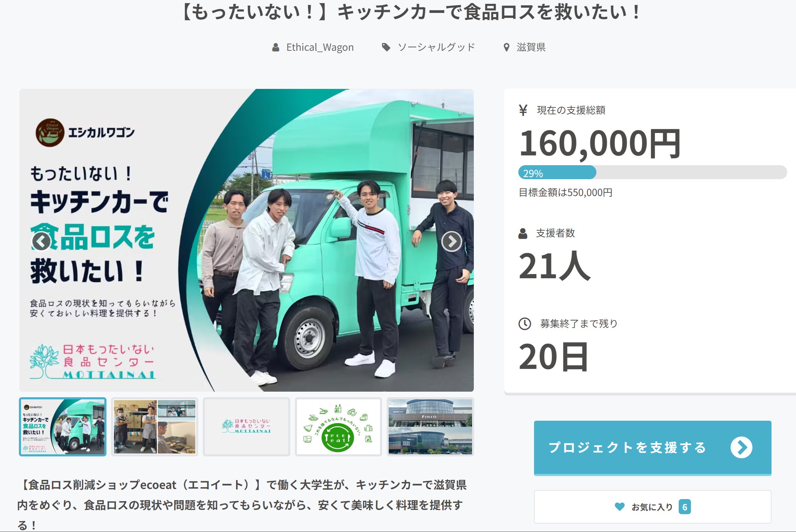Toggle the お気に入り favorite button
The width and height of the screenshot is (796, 532).
coord(652,506)
